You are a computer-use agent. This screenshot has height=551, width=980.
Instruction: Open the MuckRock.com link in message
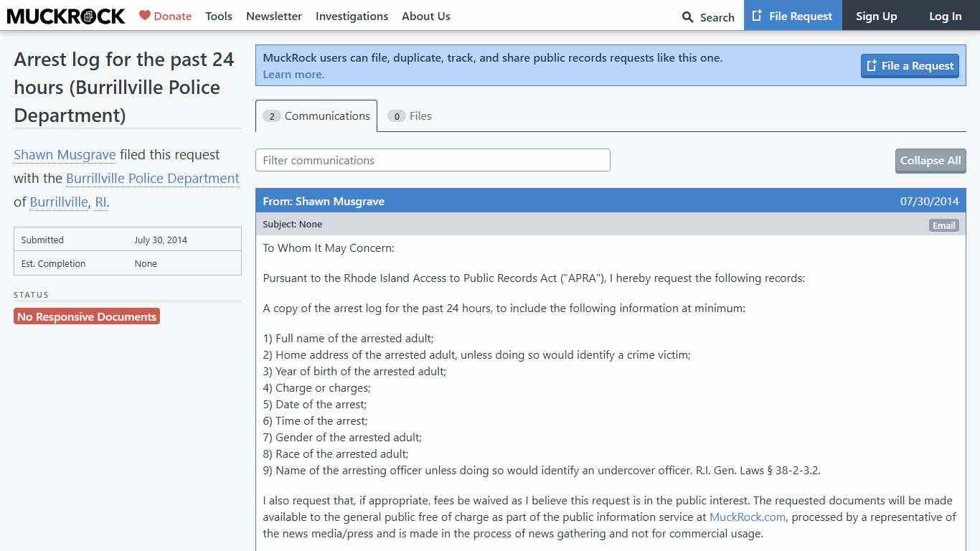tap(747, 517)
